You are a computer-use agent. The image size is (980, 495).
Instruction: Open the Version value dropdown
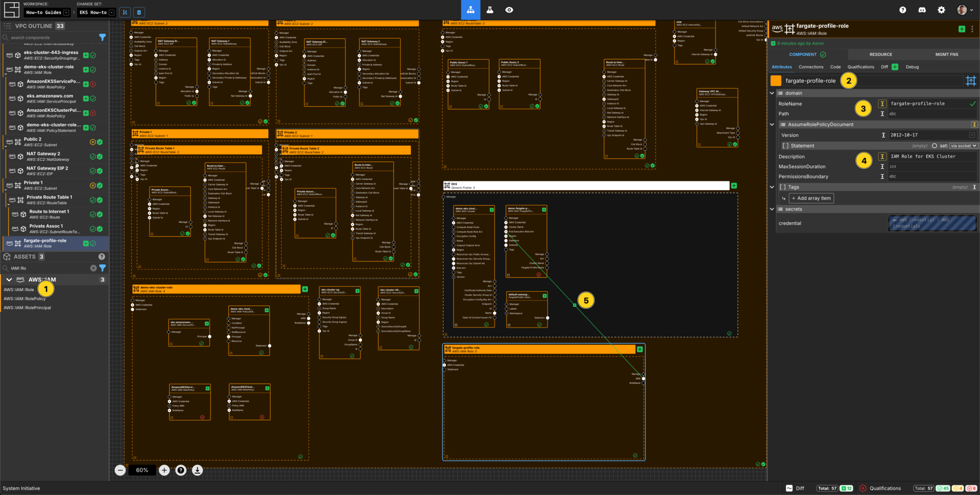[972, 135]
